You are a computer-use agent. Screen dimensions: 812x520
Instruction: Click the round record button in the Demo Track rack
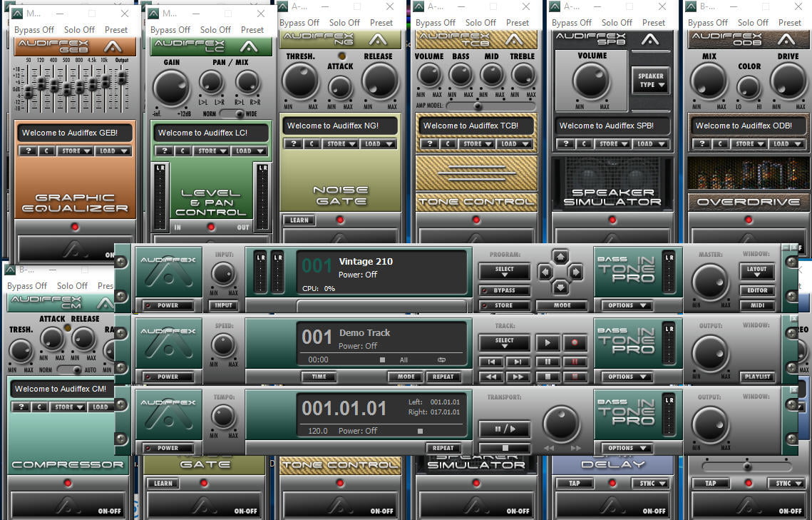click(575, 342)
